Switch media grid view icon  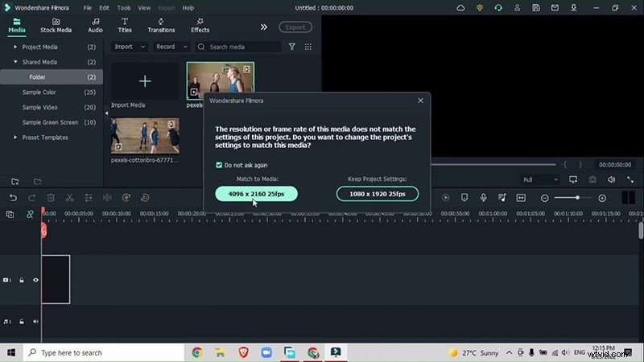coord(308,47)
